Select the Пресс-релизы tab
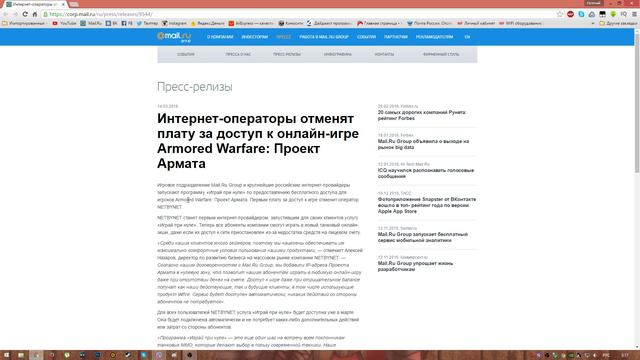 (287, 54)
